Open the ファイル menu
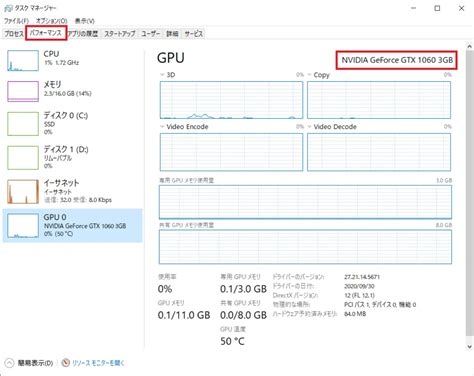474x376 pixels. [16, 21]
